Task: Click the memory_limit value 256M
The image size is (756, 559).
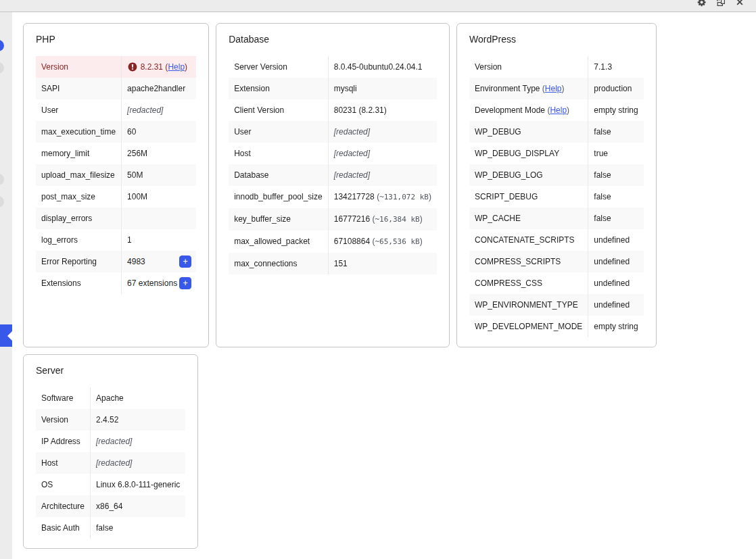Action: [137, 153]
